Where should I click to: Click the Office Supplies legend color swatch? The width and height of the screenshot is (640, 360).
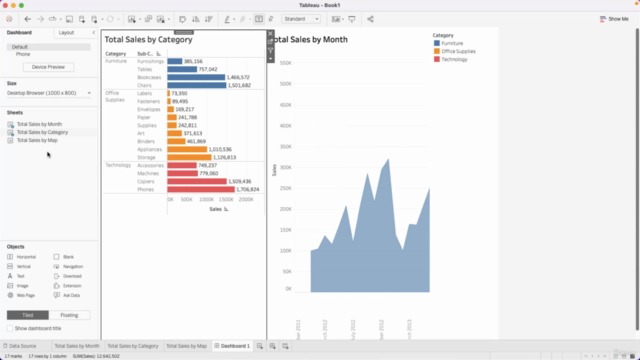pyautogui.click(x=437, y=51)
